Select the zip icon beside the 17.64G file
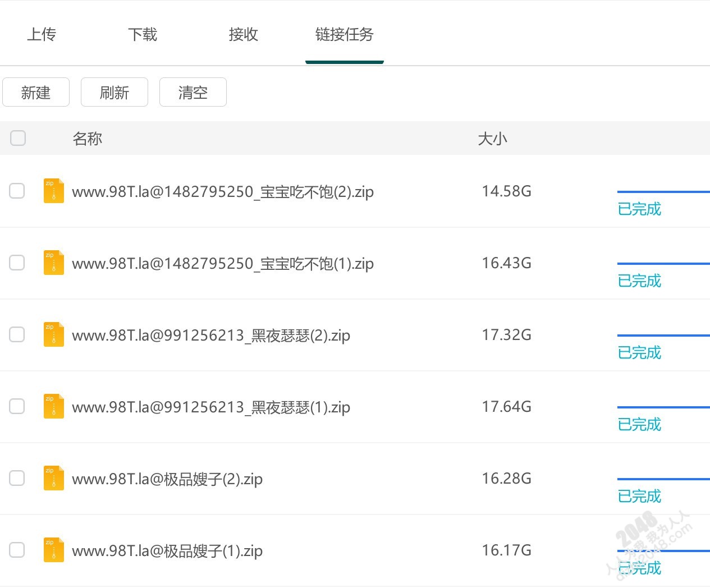 coord(53,406)
